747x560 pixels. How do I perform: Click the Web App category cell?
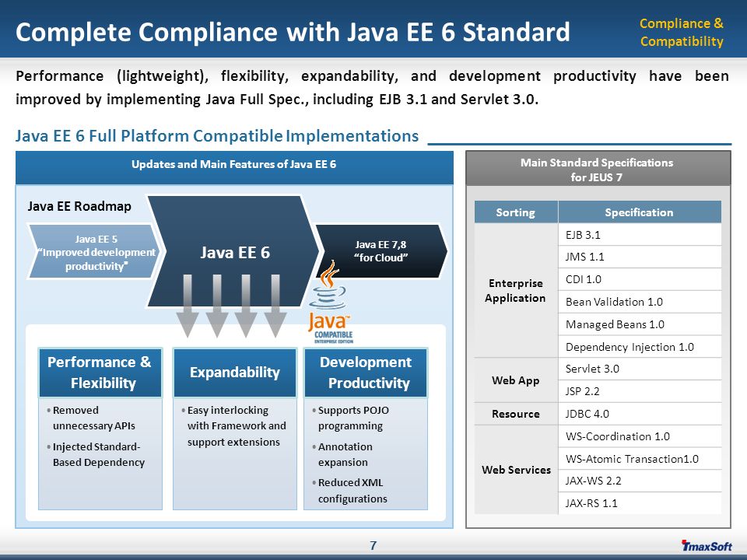click(x=515, y=380)
